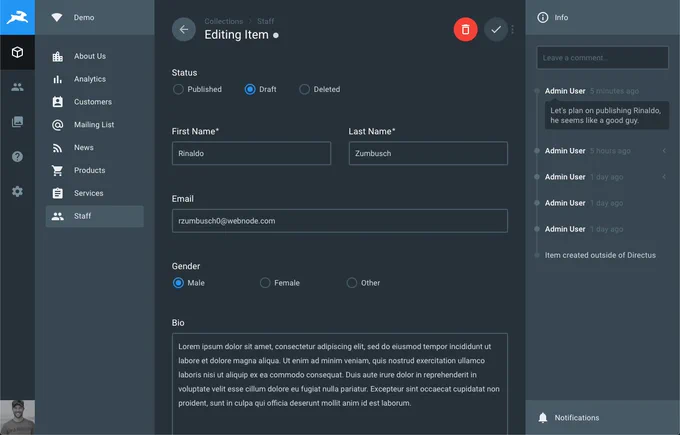Click the Email input field

tap(340, 221)
